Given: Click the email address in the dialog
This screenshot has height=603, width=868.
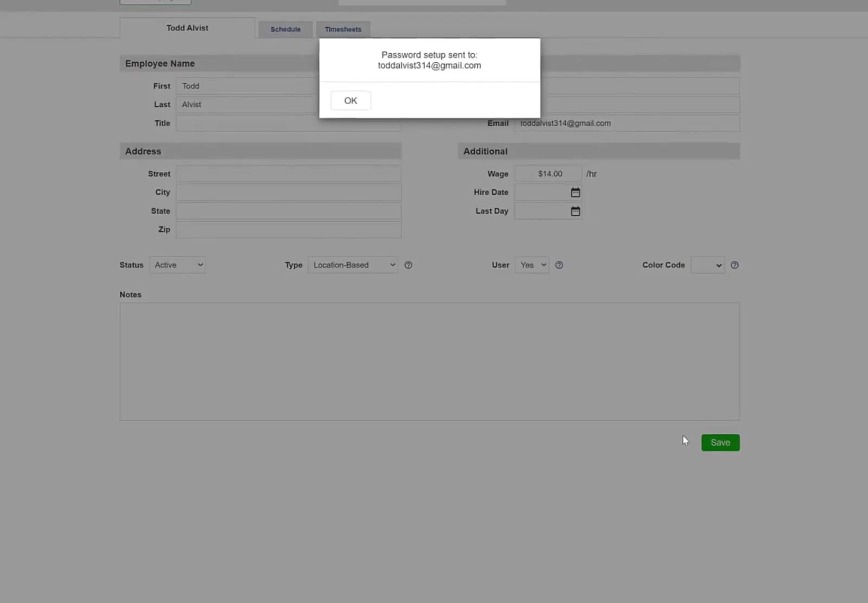Looking at the screenshot, I should coord(430,66).
